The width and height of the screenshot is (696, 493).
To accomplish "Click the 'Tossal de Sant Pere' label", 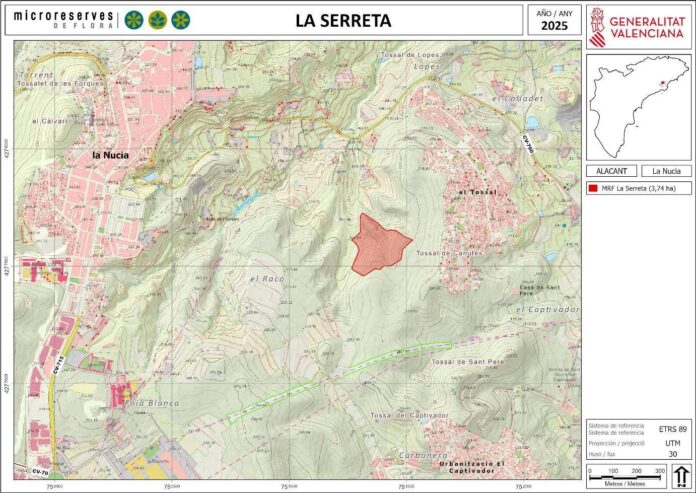I will [x=468, y=362].
